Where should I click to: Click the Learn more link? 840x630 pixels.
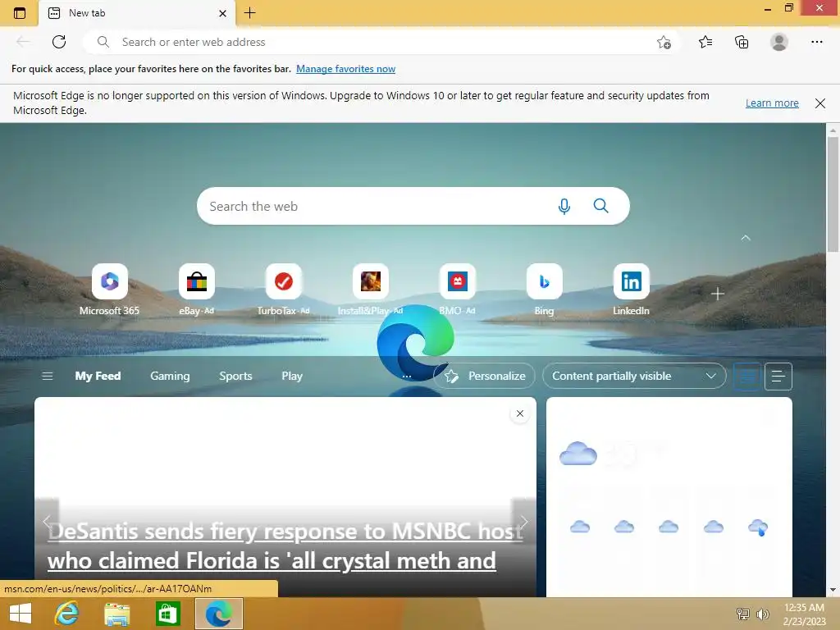click(772, 103)
